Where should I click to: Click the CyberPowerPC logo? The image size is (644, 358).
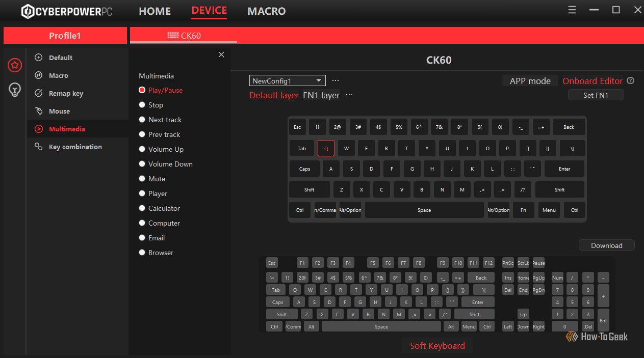[67, 11]
